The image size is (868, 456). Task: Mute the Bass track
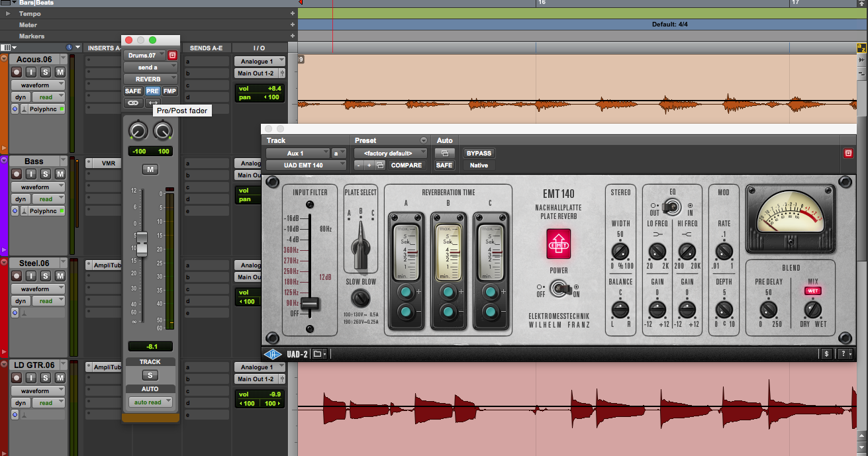(60, 174)
